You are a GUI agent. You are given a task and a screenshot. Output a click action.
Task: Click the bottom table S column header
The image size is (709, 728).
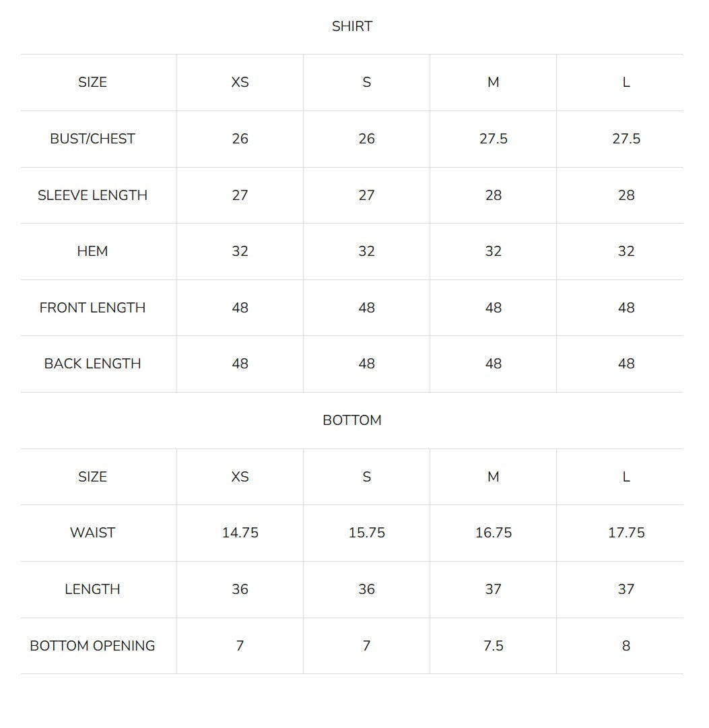[x=366, y=477]
